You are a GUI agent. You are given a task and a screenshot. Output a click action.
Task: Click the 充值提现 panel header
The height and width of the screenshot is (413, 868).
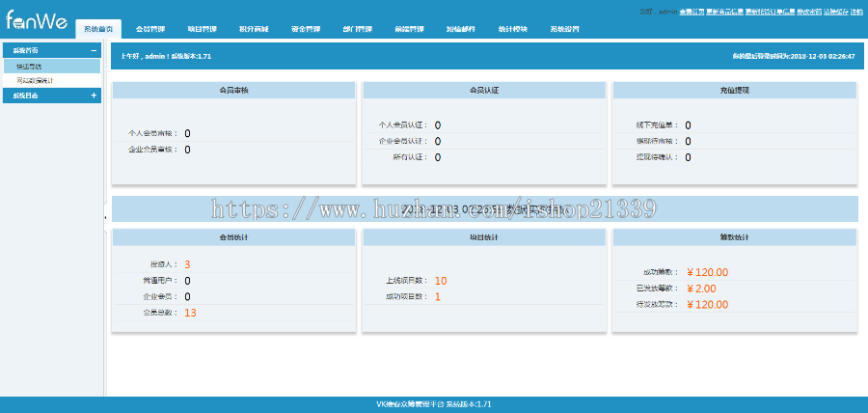pyautogui.click(x=734, y=91)
